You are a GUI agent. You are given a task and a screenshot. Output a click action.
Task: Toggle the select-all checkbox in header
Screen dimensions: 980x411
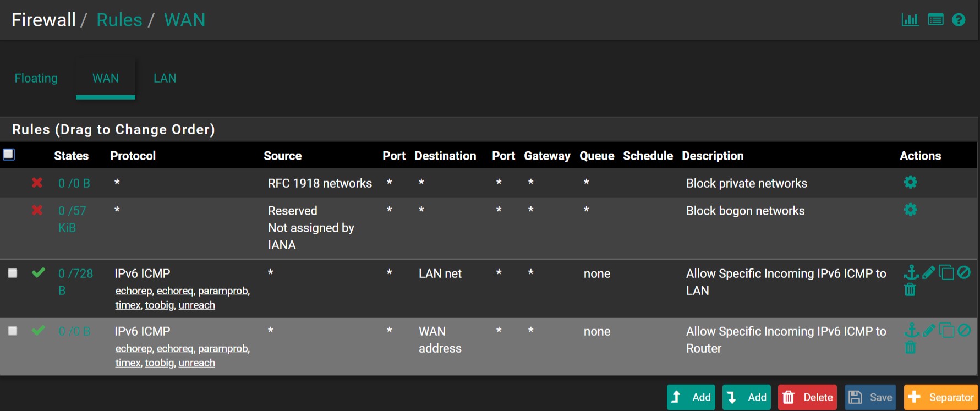coord(9,154)
